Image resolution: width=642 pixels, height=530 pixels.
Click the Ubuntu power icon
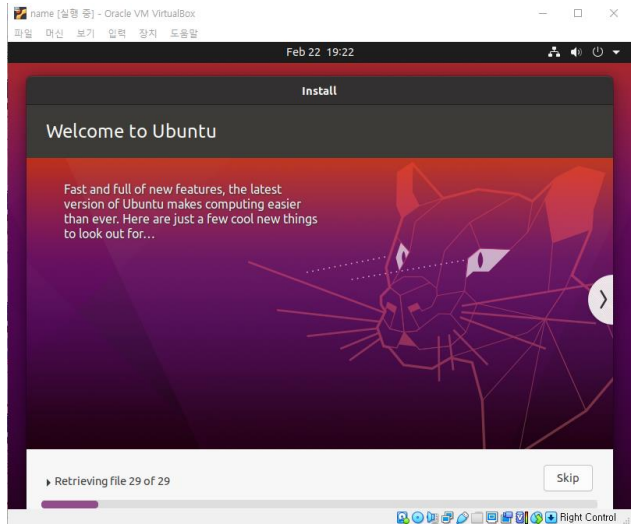pos(597,52)
